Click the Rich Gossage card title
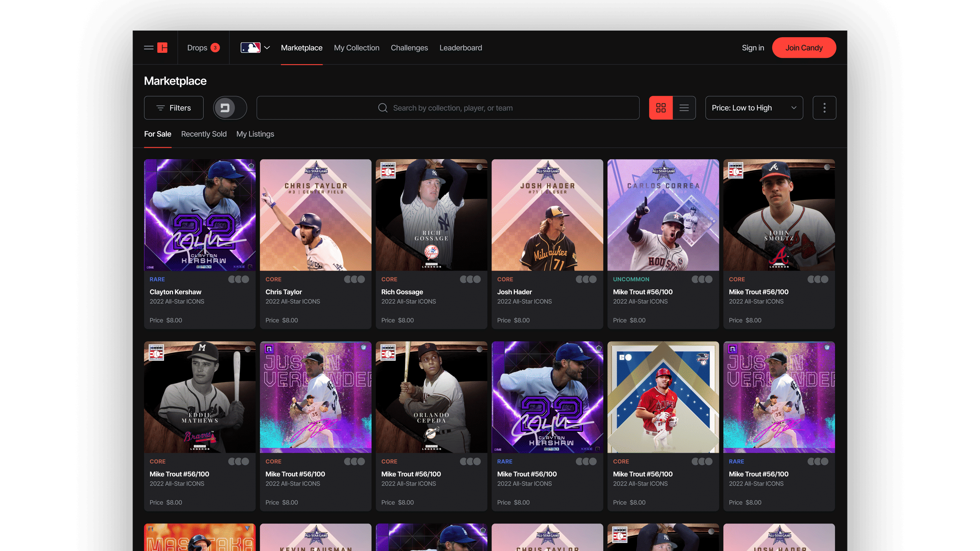980x551 pixels. [402, 292]
